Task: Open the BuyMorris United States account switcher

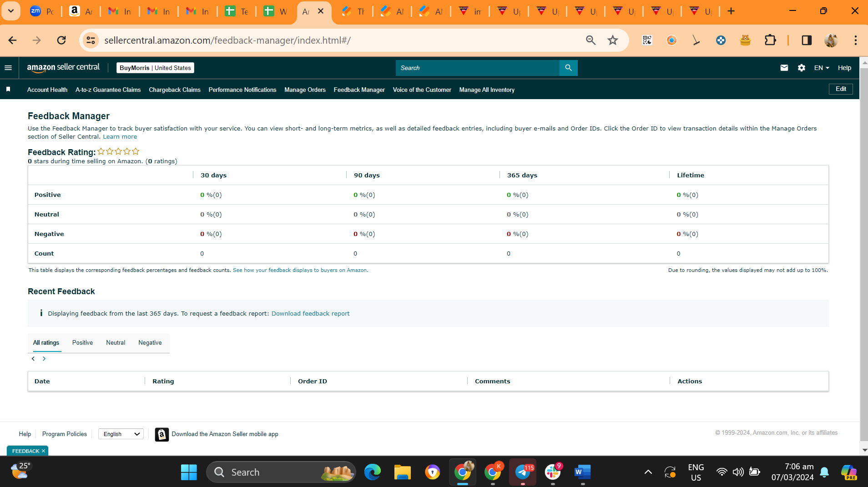Action: (155, 68)
